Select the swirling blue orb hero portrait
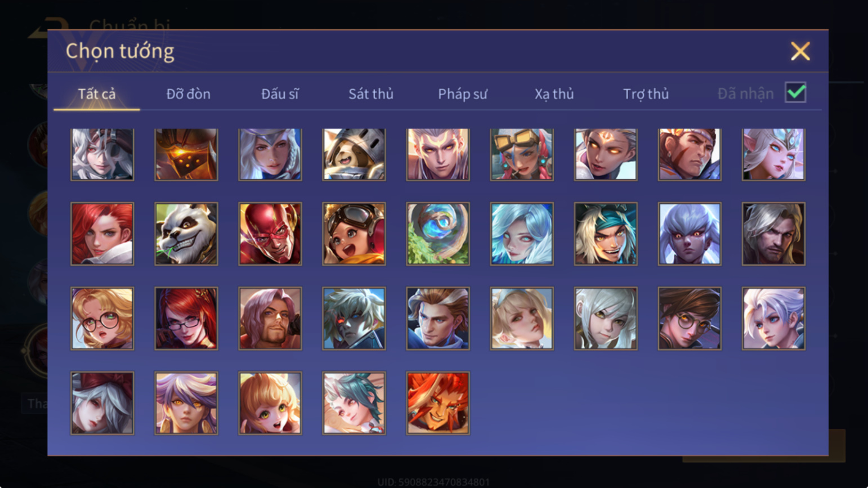Viewport: 868px width, 488px height. coord(437,234)
